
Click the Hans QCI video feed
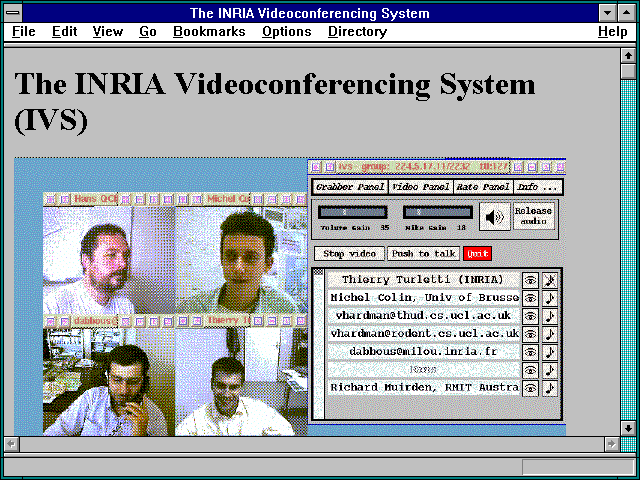coord(109,260)
